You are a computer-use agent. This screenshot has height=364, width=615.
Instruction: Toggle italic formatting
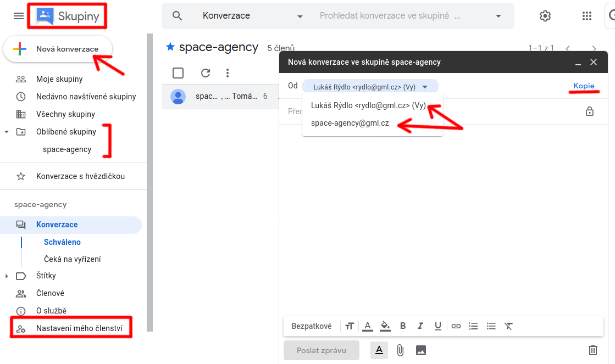[x=420, y=326]
